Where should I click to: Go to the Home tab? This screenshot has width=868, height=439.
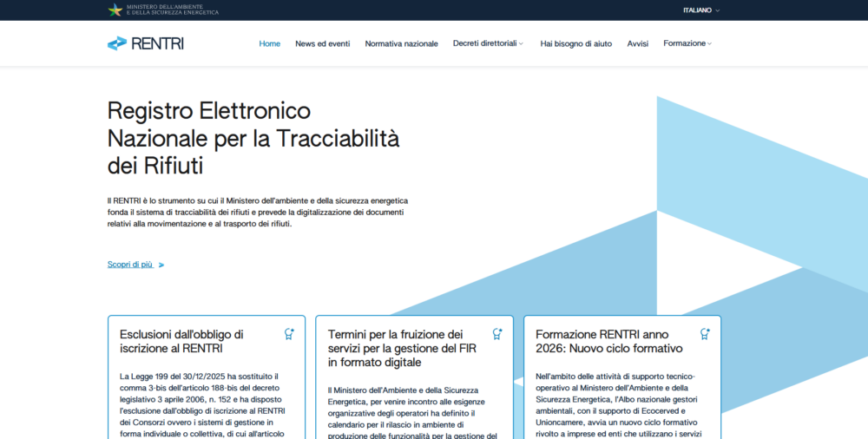[270, 43]
